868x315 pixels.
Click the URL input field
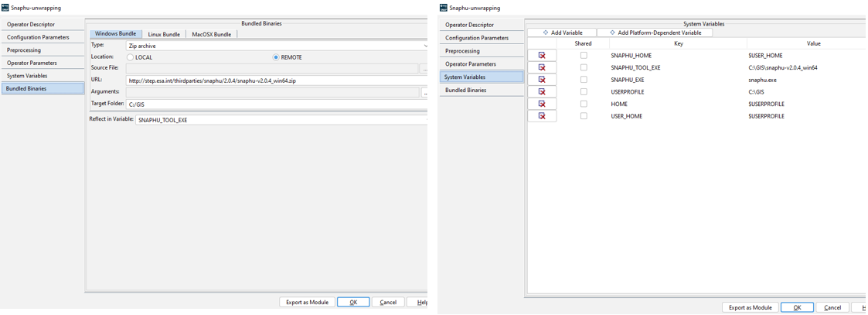point(277,80)
